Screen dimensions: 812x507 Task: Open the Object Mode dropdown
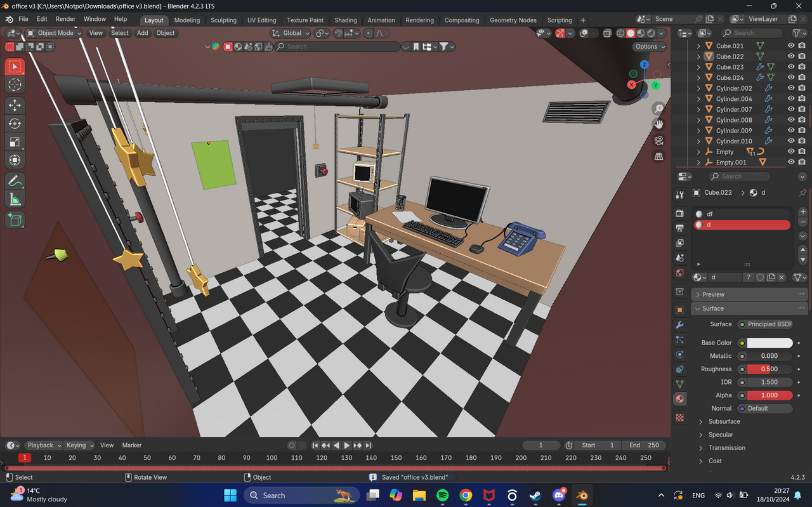(x=54, y=33)
